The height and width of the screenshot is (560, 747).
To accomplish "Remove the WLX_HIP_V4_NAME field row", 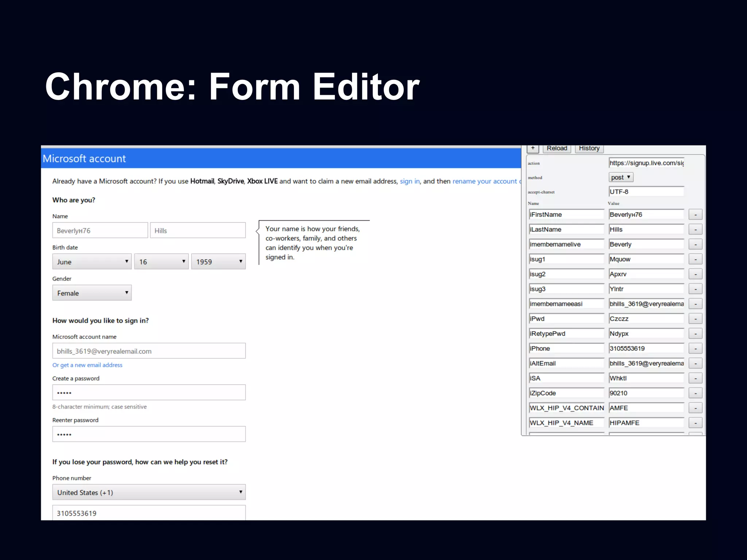I will click(x=695, y=423).
